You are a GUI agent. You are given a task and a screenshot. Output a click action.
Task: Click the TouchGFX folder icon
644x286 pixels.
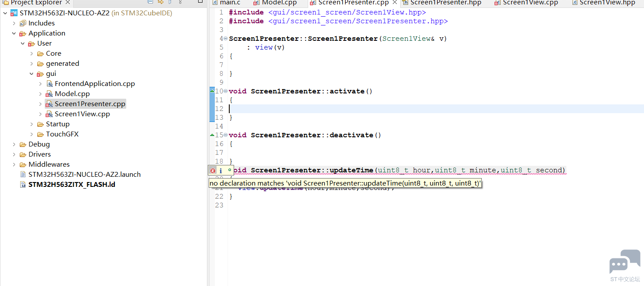(x=40, y=134)
